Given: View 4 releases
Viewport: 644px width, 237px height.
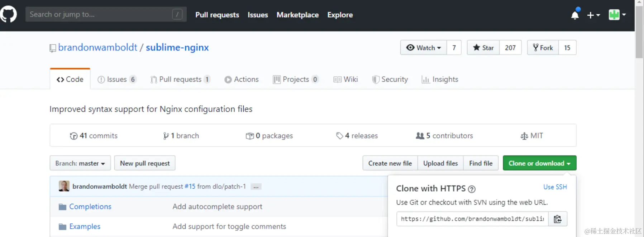Looking at the screenshot, I should click(x=357, y=136).
